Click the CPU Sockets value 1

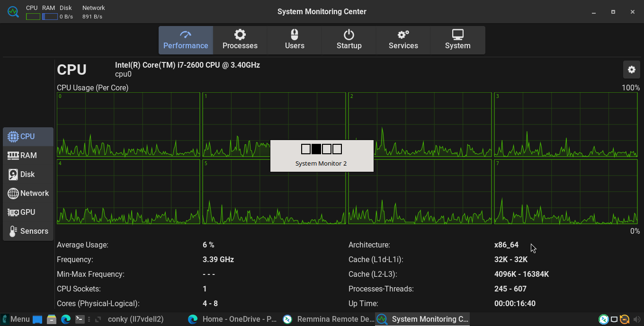pyautogui.click(x=205, y=289)
